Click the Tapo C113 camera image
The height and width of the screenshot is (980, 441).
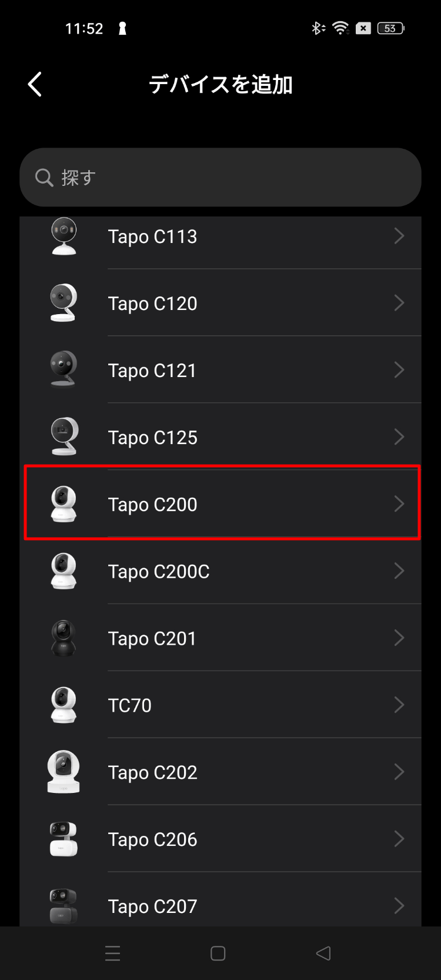tap(64, 236)
